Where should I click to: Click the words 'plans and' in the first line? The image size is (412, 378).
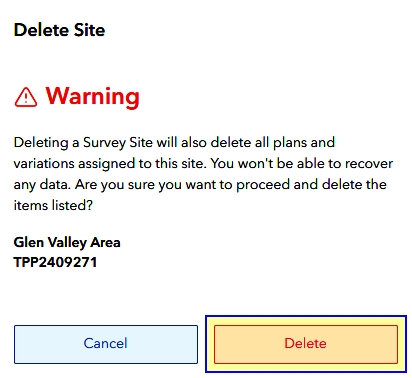tap(304, 143)
